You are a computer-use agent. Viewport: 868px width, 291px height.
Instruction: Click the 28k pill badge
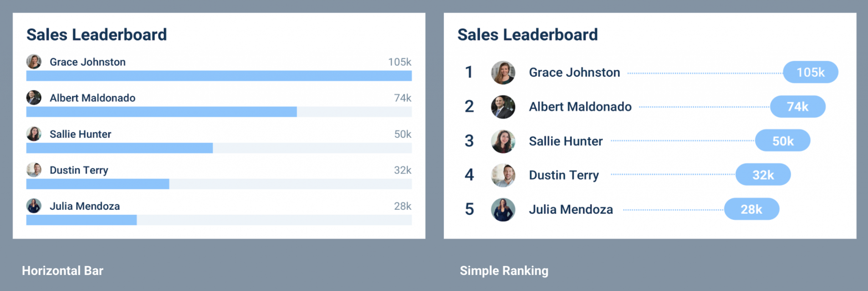751,209
